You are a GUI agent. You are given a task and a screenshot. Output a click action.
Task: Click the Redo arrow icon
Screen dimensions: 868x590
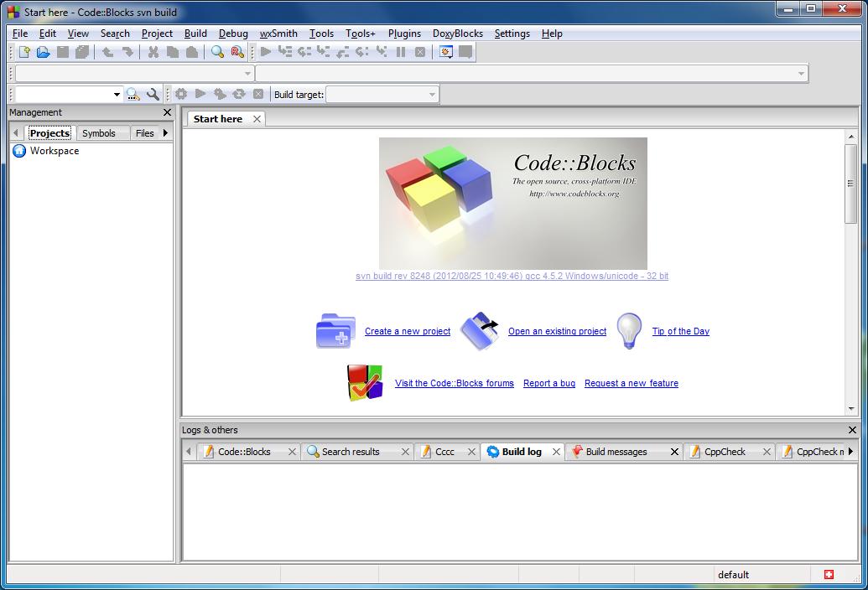pyautogui.click(x=127, y=52)
